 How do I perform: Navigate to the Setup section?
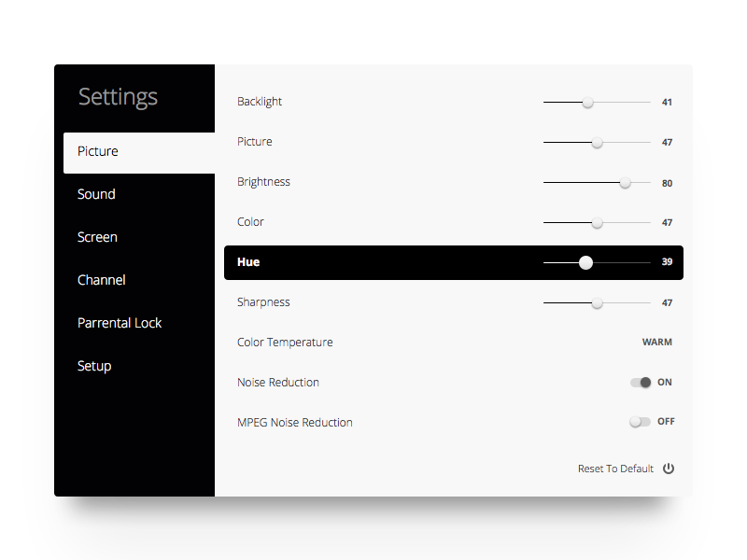(94, 366)
